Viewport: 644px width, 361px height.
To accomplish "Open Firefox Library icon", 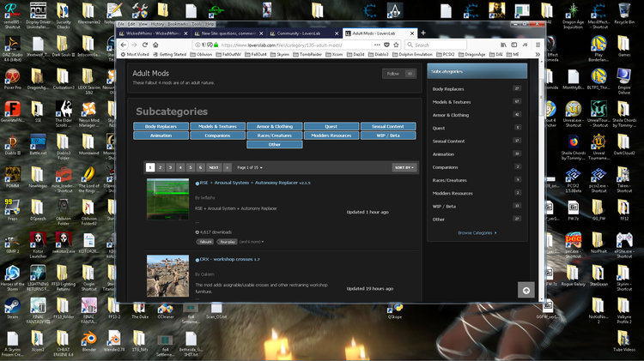I will (503, 45).
